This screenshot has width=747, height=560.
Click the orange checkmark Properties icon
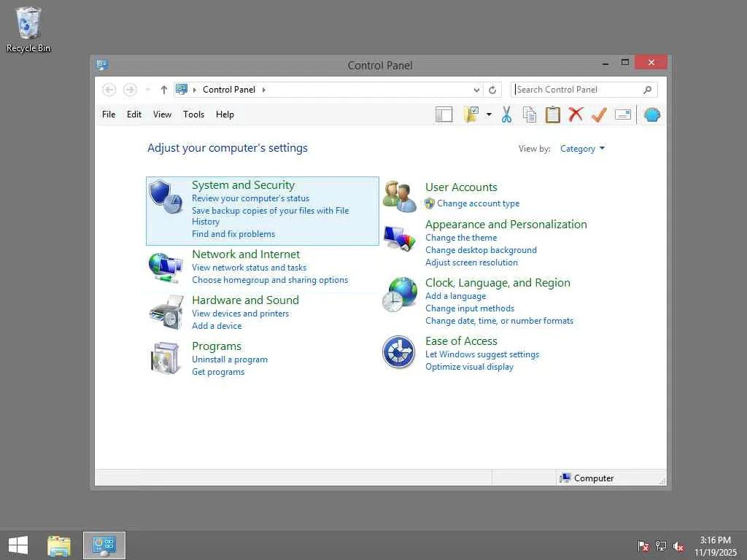tap(599, 114)
